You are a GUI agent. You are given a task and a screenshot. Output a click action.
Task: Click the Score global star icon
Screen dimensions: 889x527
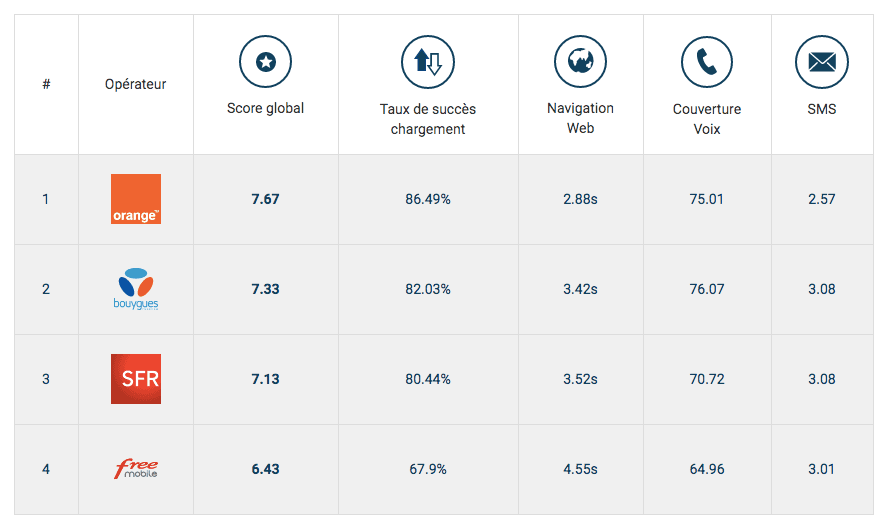pos(265,63)
